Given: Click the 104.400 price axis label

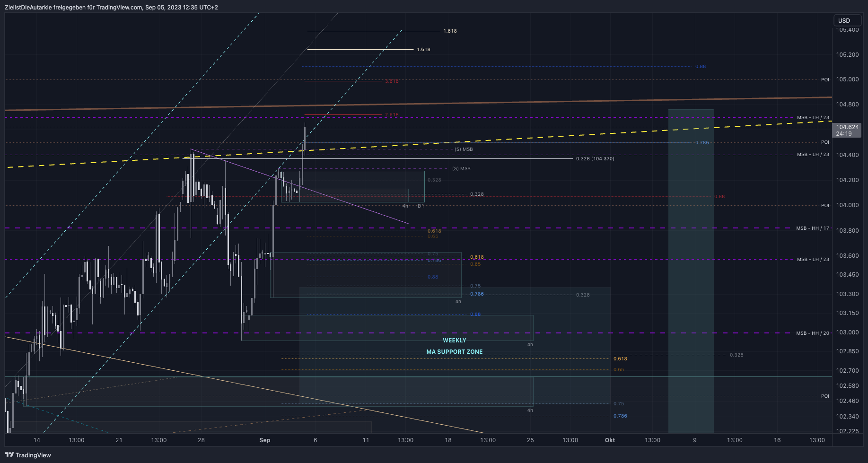Looking at the screenshot, I should click(x=847, y=155).
